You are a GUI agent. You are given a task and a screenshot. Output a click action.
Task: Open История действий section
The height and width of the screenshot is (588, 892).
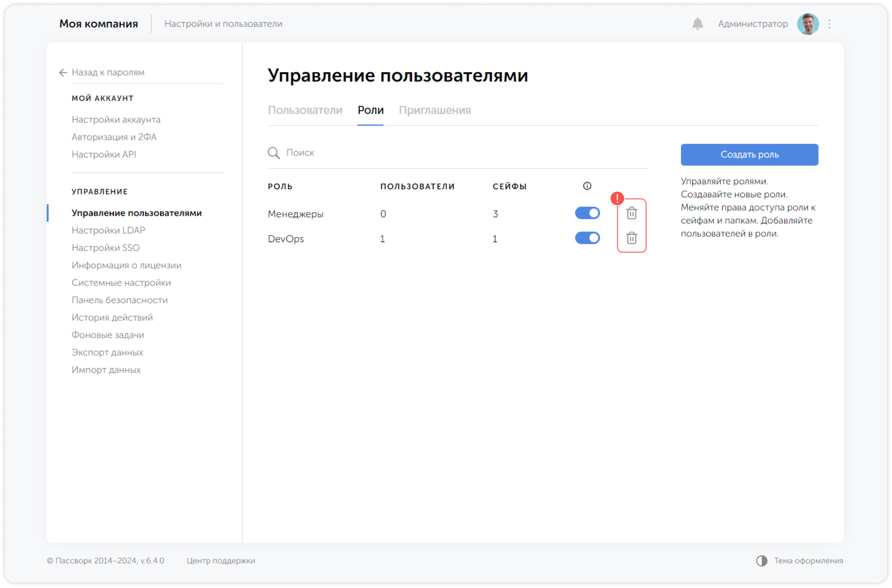(x=112, y=318)
